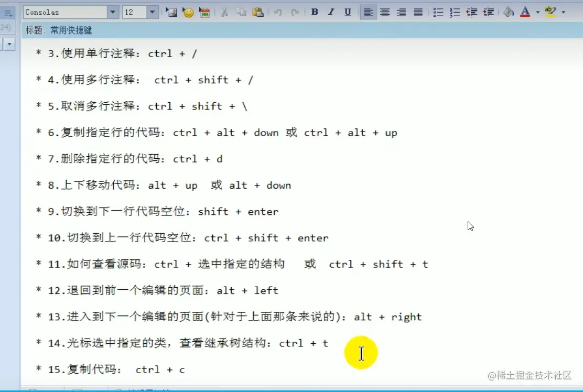Click text line 13.进入到下一个编辑的页面
The height and width of the screenshot is (392, 583).
(x=229, y=317)
